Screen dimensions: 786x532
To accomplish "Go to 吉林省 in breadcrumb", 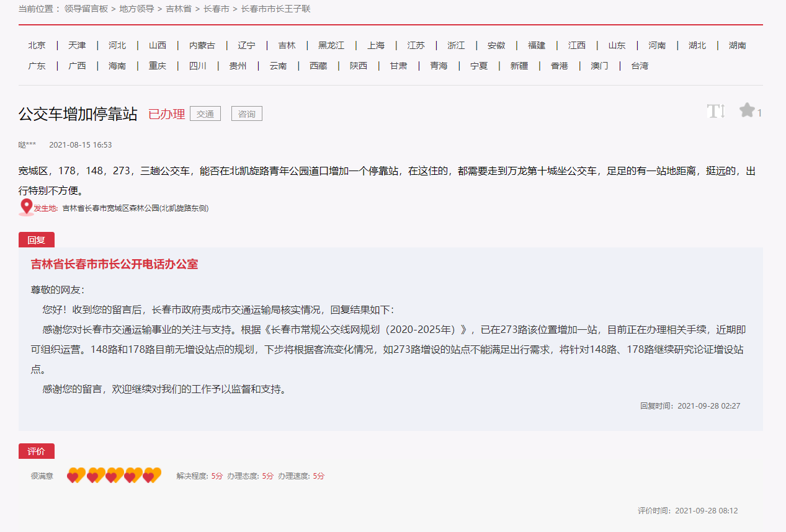I will point(178,9).
